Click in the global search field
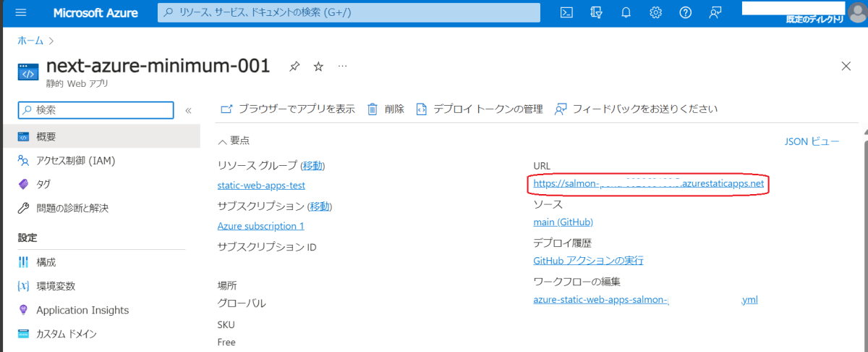868x352 pixels. click(349, 13)
